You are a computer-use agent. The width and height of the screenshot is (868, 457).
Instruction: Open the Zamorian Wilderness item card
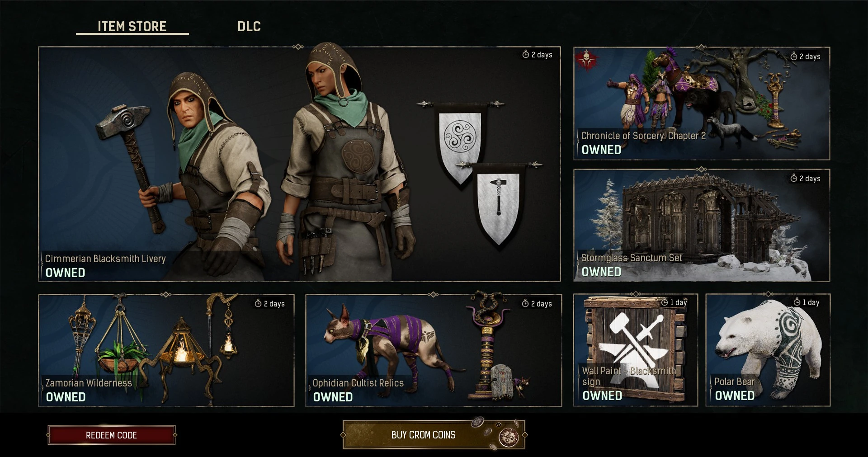pyautogui.click(x=166, y=350)
